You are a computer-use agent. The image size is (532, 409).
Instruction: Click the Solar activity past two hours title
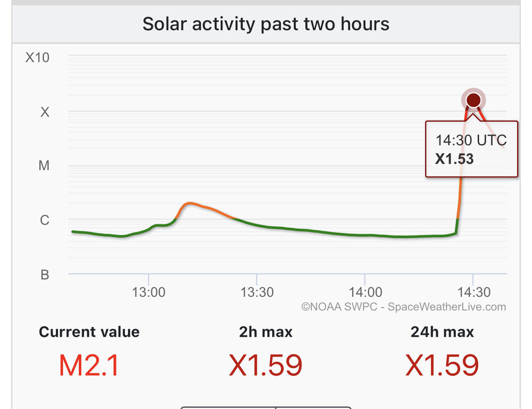click(x=265, y=24)
